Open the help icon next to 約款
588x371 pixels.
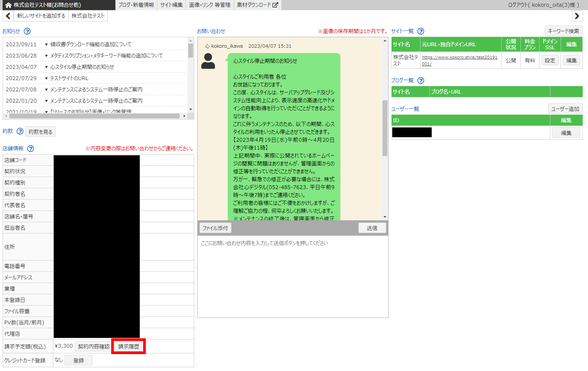tap(20, 132)
